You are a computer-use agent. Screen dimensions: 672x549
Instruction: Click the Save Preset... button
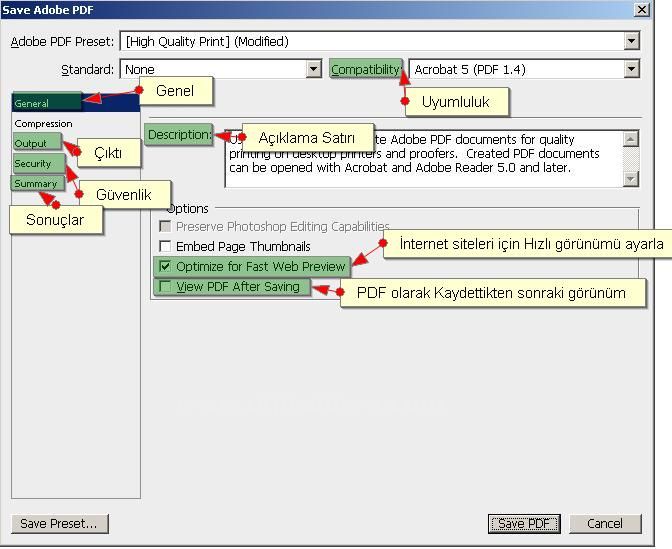pos(60,524)
